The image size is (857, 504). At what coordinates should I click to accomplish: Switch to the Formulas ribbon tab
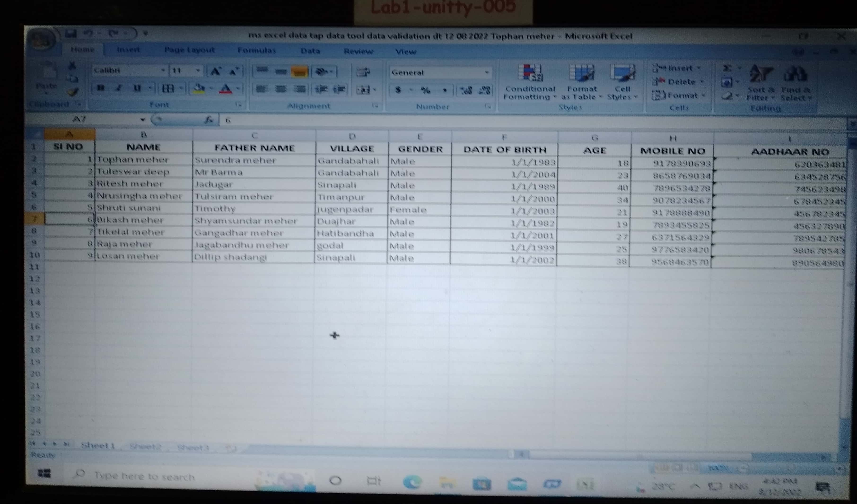(x=256, y=51)
